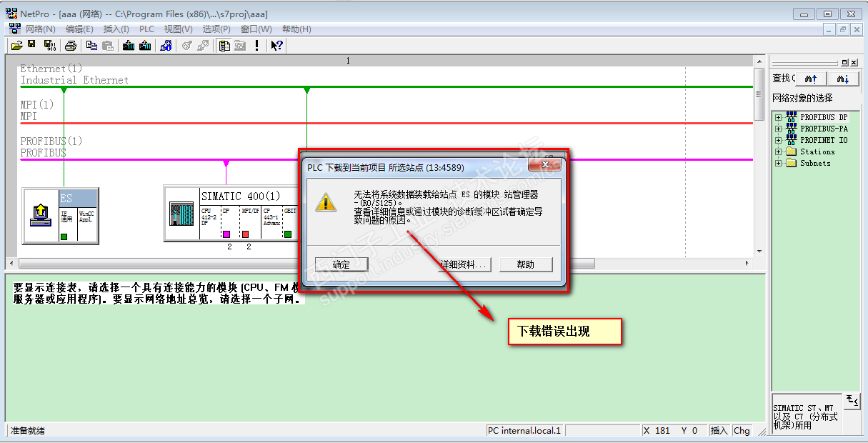Click the object properties info toolbar icon
The image size is (868, 443).
[166, 45]
